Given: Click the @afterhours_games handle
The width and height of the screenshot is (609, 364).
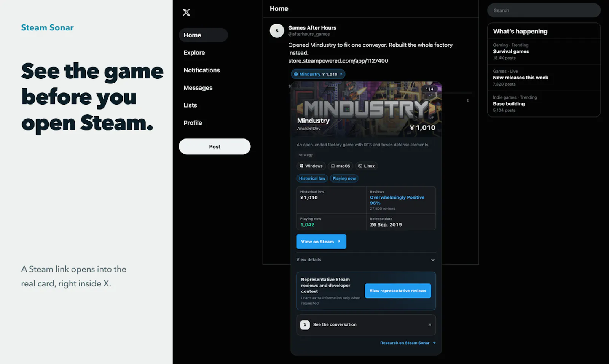Looking at the screenshot, I should tap(309, 34).
